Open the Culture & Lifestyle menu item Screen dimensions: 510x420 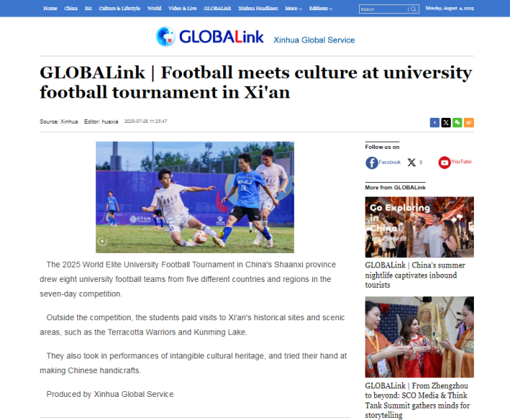(119, 9)
